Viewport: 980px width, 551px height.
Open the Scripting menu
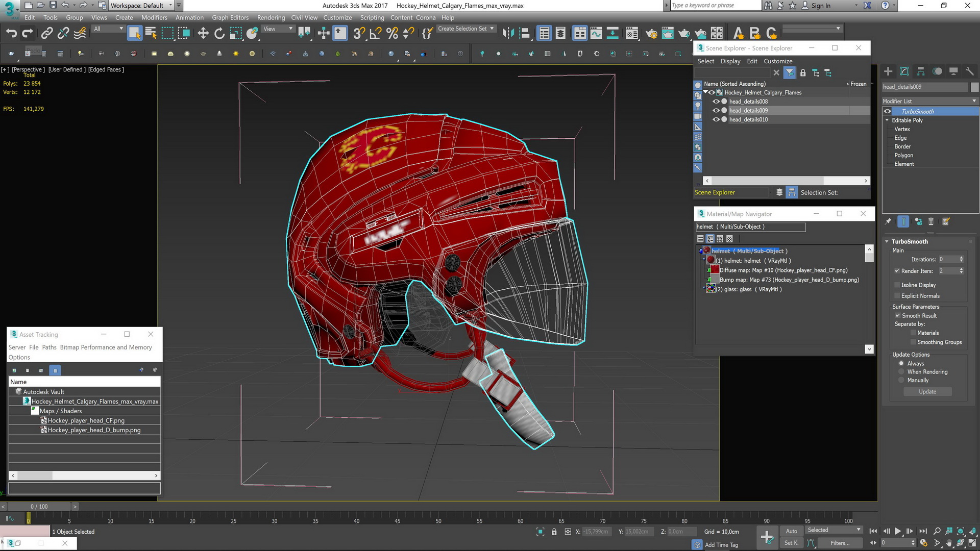[x=372, y=17]
